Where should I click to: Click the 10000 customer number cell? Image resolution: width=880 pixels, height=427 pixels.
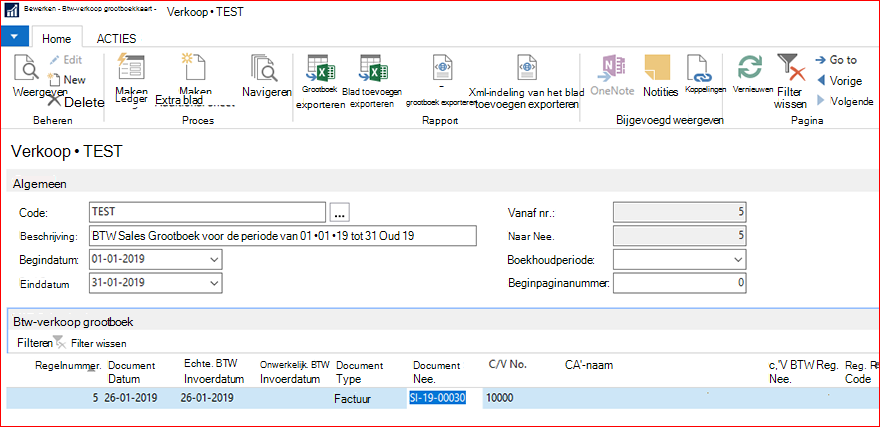pyautogui.click(x=499, y=398)
